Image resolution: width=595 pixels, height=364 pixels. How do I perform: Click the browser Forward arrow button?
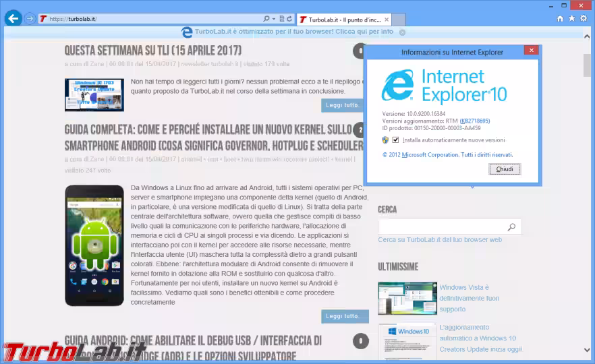[30, 18]
